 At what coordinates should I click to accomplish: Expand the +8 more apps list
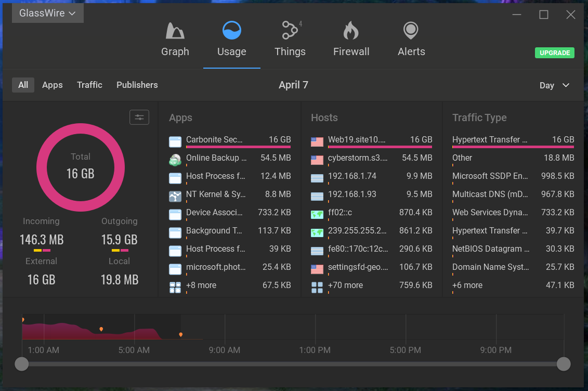(x=201, y=285)
